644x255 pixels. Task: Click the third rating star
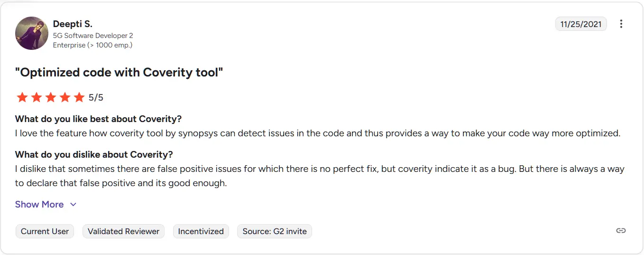pos(50,98)
